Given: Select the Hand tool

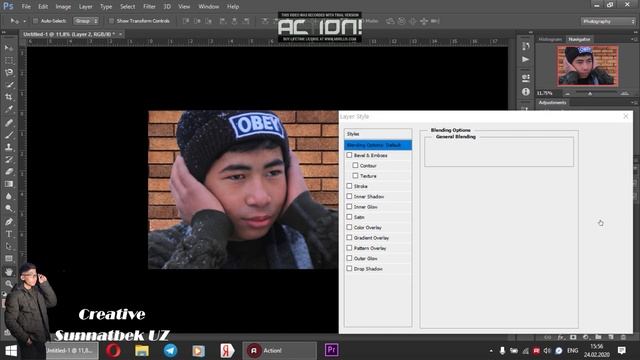Looking at the screenshot, I should [9, 271].
